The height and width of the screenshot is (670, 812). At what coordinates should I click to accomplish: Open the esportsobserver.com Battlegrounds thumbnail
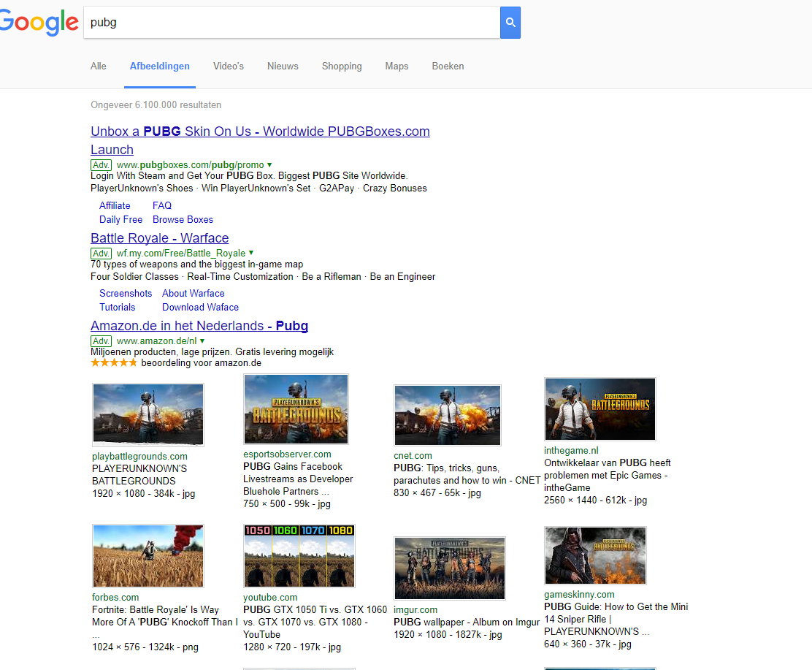[296, 409]
